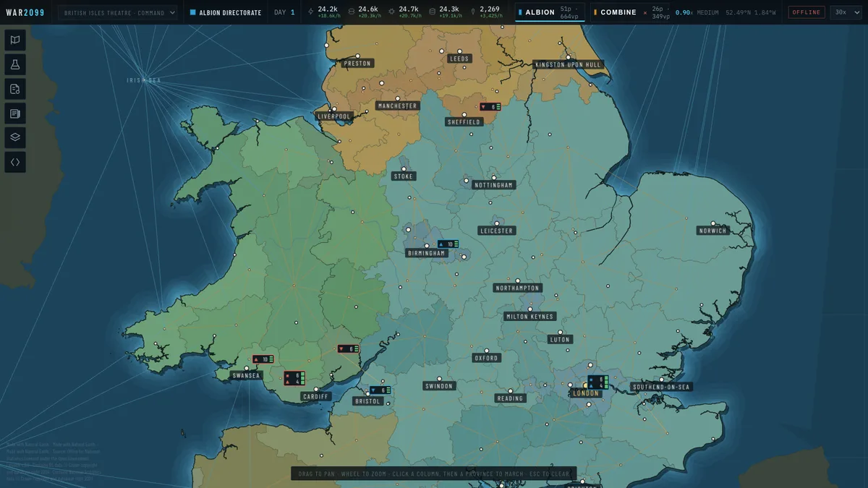The image size is (868, 488).
Task: Open the map layers panel
Action: pyautogui.click(x=15, y=137)
